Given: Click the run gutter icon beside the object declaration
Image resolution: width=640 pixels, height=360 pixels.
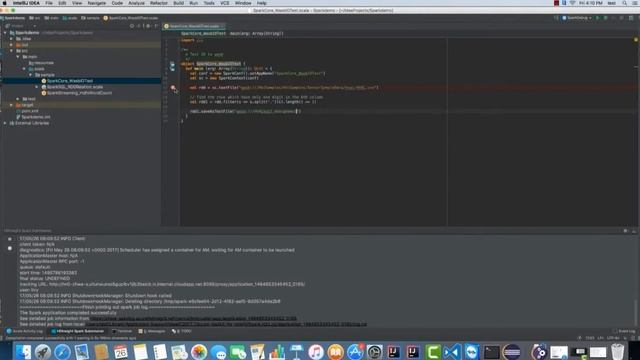Looking at the screenshot, I should pos(172,64).
